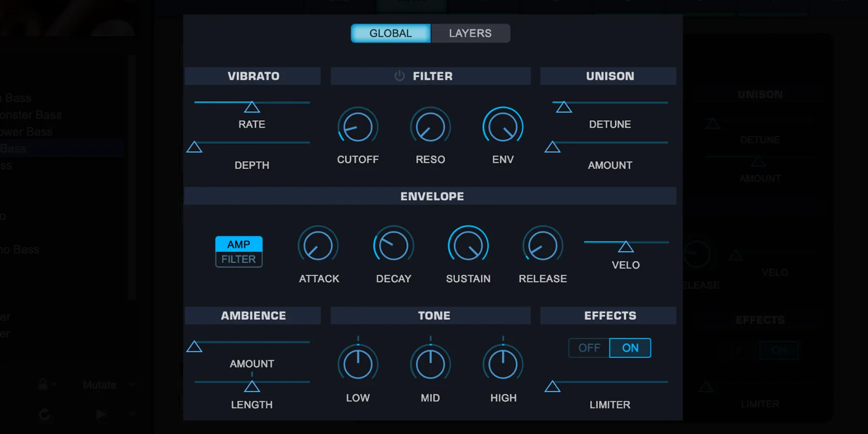Viewport: 868px width, 434px height.
Task: Switch to the Layers tab
Action: (x=470, y=33)
